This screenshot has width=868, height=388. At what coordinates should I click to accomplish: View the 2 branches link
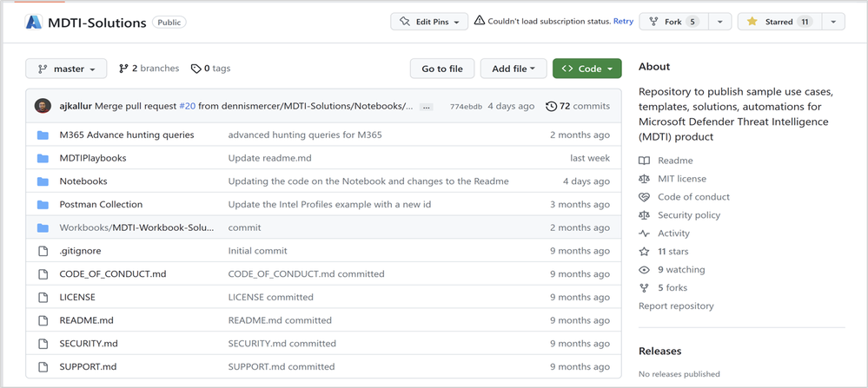[149, 69]
